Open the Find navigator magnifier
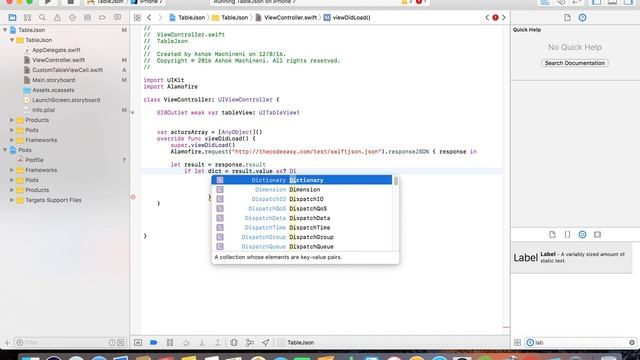 [42, 18]
